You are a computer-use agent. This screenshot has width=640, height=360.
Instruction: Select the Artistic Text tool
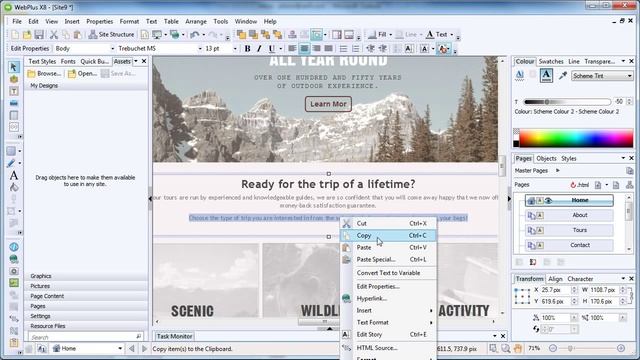pos(13,176)
